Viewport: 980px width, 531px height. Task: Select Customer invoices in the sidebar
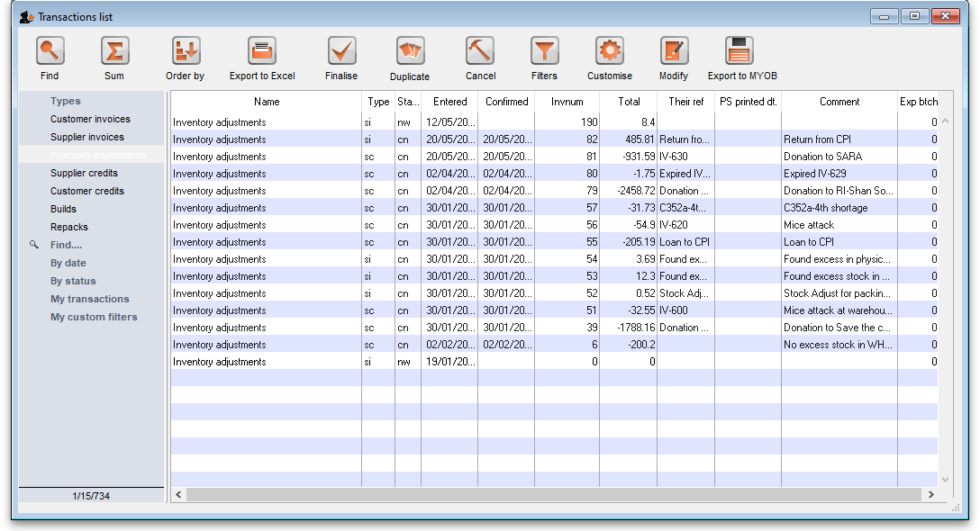(x=90, y=119)
